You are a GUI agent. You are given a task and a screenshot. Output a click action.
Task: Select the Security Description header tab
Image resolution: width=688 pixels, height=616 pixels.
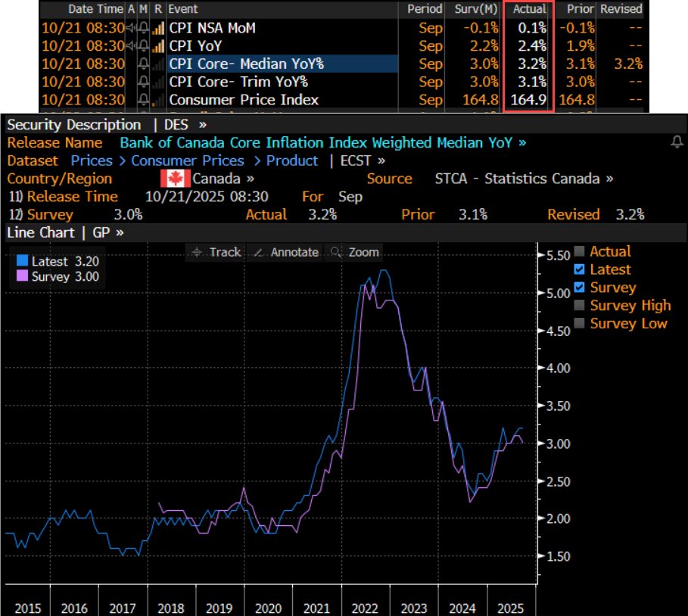[x=73, y=125]
